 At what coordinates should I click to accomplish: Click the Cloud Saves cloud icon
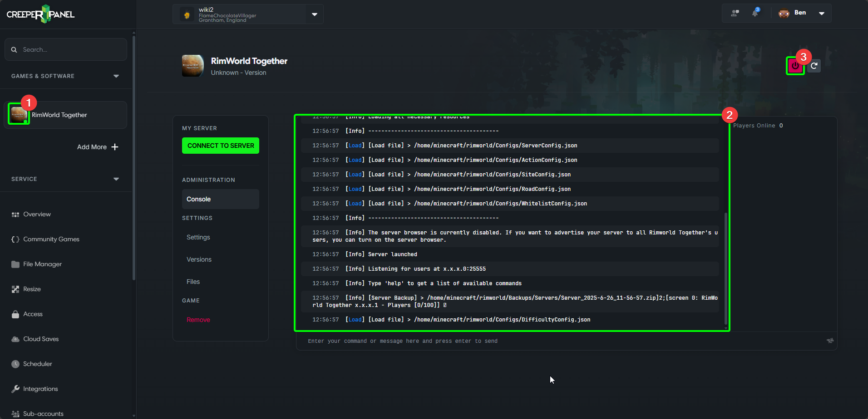15,339
